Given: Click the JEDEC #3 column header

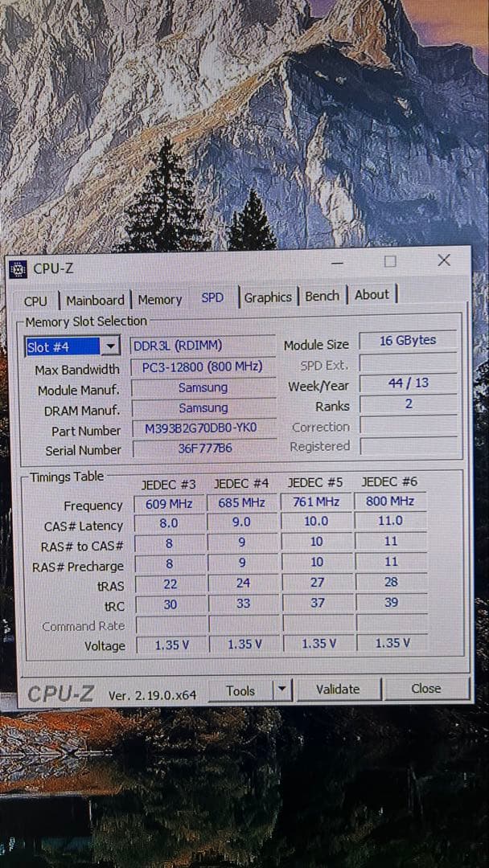Looking at the screenshot, I should point(168,485).
